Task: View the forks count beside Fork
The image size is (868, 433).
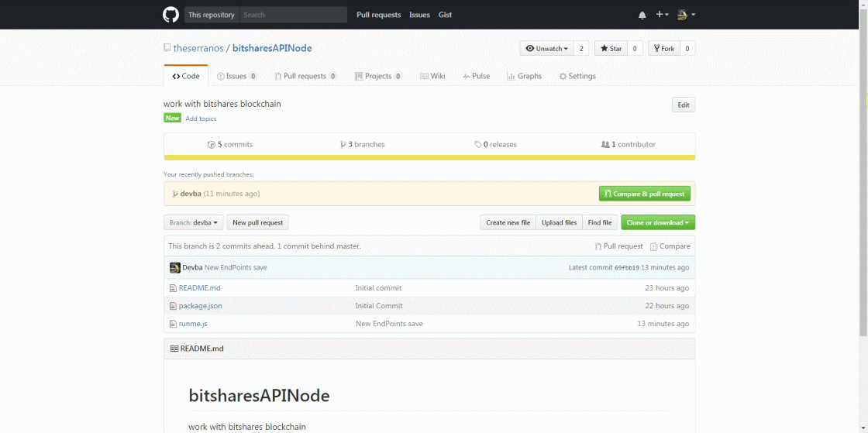Action: point(687,49)
